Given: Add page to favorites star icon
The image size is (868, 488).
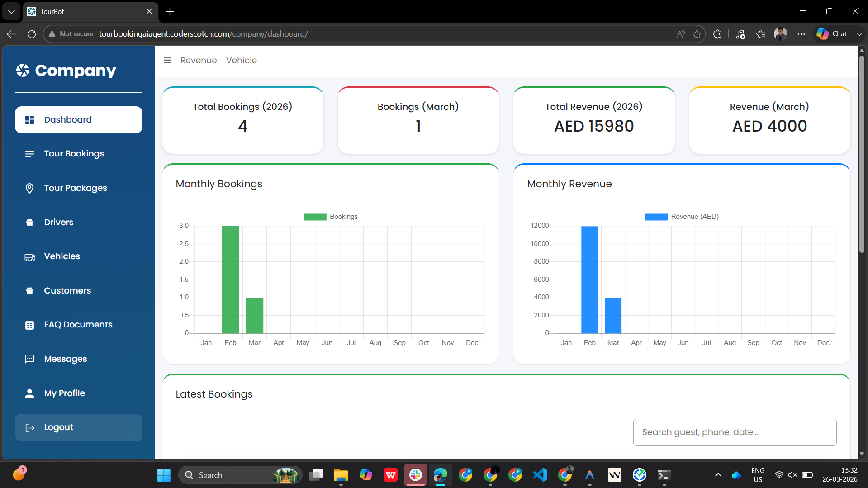Looking at the screenshot, I should [697, 34].
